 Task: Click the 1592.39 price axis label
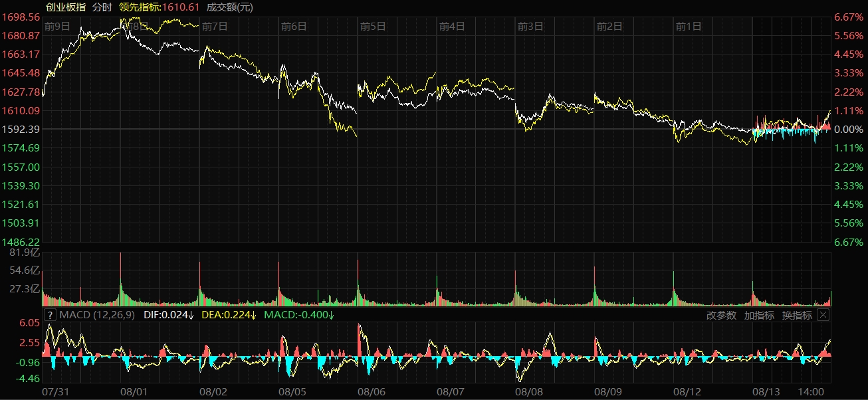click(21, 129)
